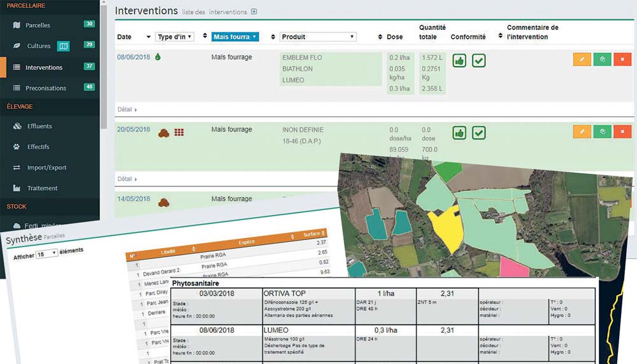Screen dimensions: 637x364
Task: Click the Import/Export arrows icon
Action: pyautogui.click(x=17, y=167)
